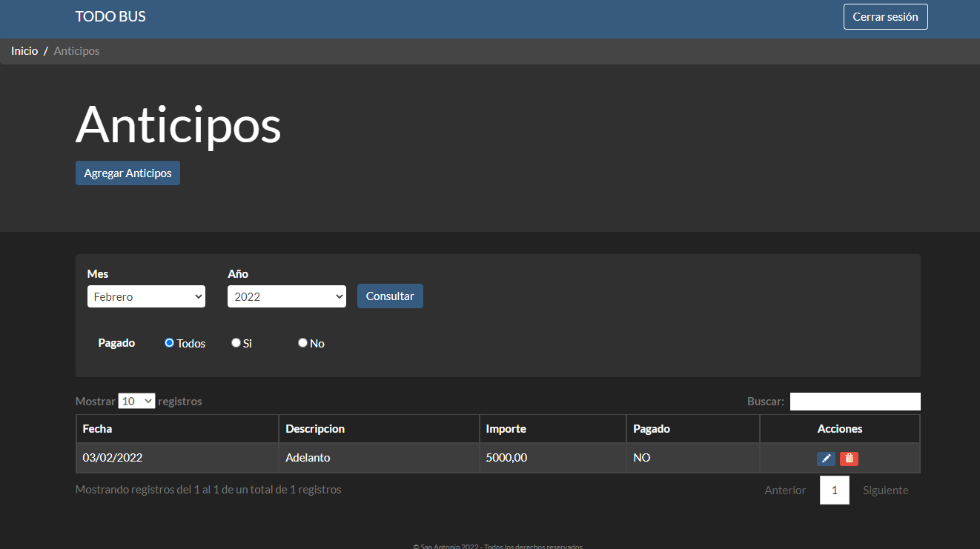This screenshot has height=549, width=980.
Task: Click the TODO BUS brand link
Action: [110, 16]
